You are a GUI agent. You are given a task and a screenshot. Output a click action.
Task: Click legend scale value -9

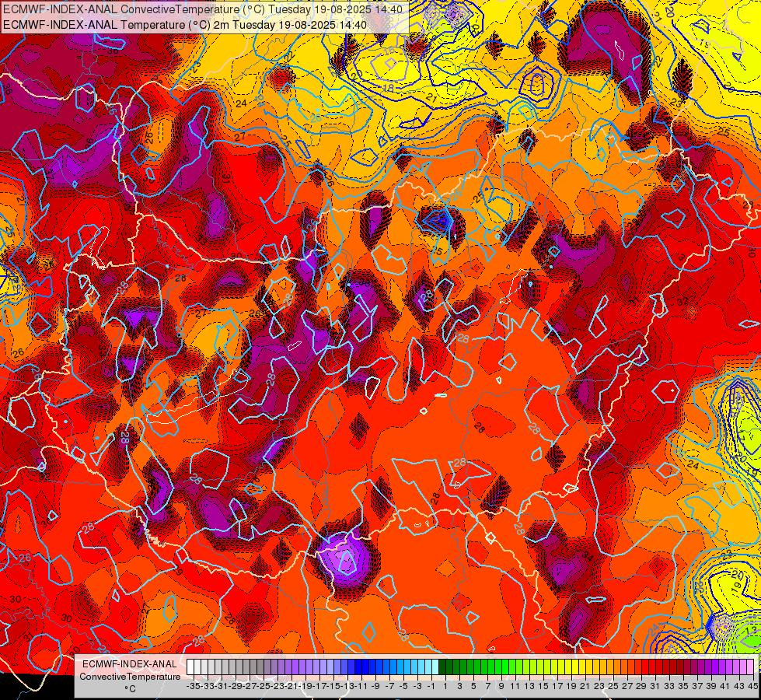coord(375,686)
